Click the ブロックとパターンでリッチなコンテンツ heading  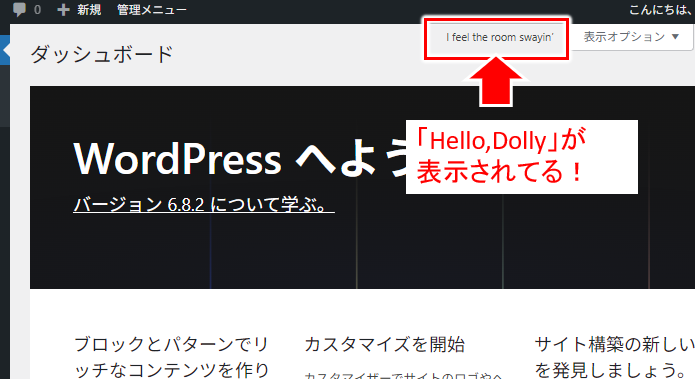tap(172, 357)
